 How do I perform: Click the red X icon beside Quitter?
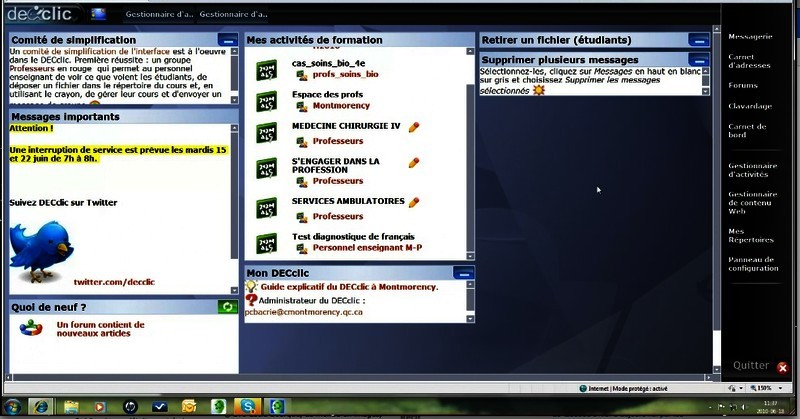782,367
